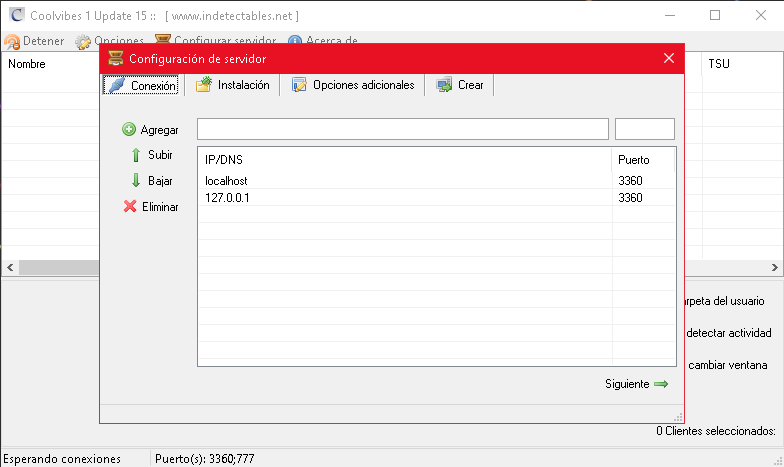The height and width of the screenshot is (467, 784).
Task: Click the red X Eliminar icon
Action: pyautogui.click(x=129, y=207)
